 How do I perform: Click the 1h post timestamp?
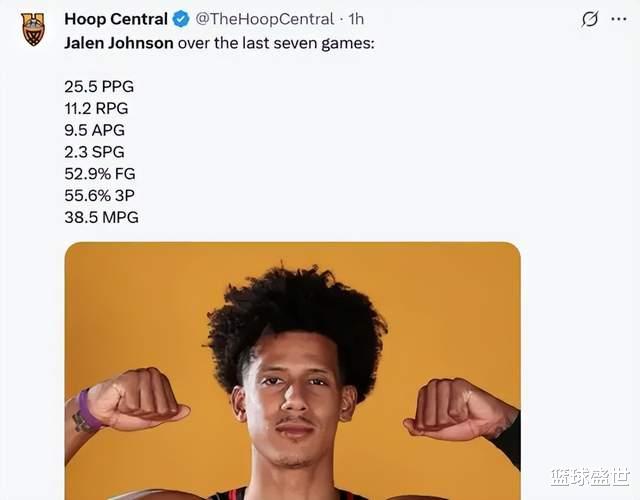tap(356, 19)
